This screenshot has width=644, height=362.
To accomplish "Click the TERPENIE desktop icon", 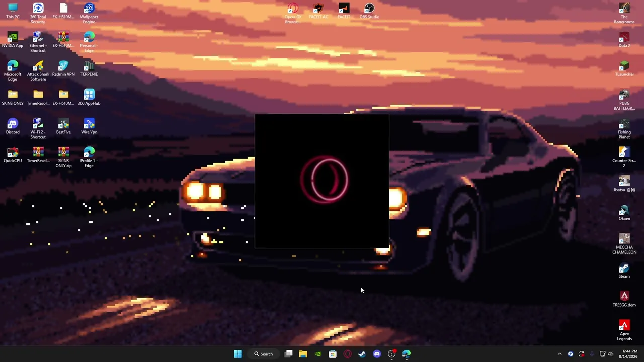I will coord(89,68).
